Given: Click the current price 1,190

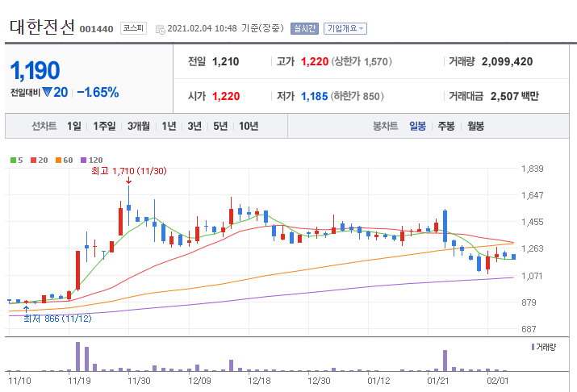Looking at the screenshot, I should pos(35,70).
